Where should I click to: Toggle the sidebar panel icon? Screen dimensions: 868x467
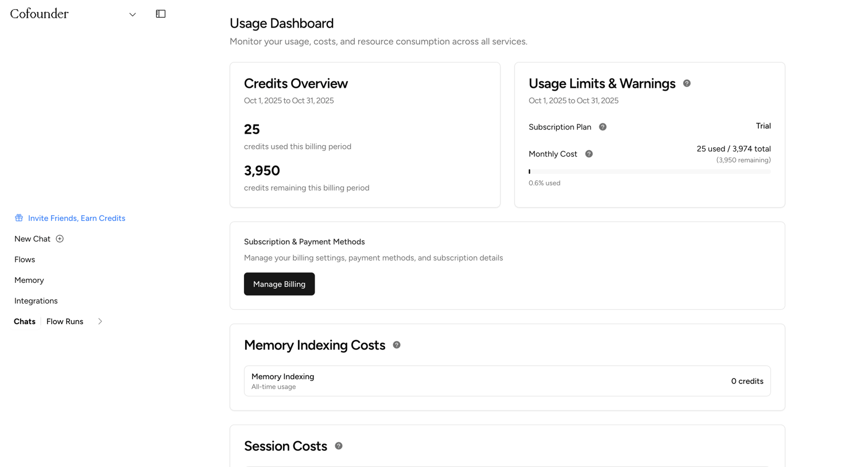[x=161, y=14]
